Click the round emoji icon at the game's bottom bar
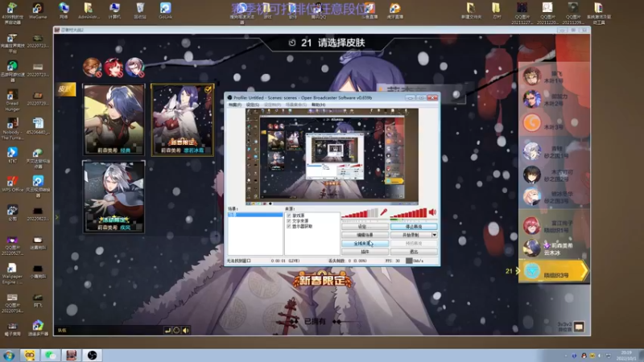Viewport: 644px width, 362px height. [x=176, y=330]
